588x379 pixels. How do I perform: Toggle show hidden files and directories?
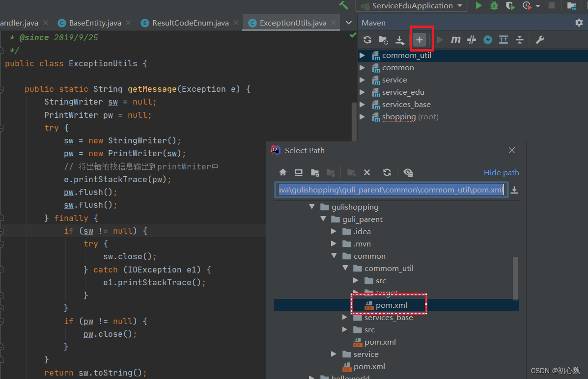point(408,172)
